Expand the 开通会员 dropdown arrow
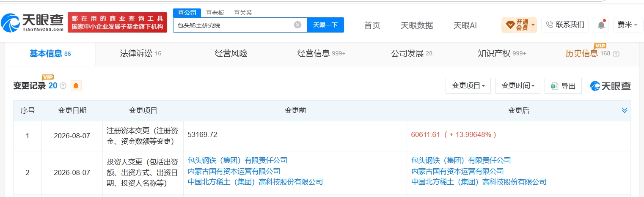 click(x=533, y=25)
